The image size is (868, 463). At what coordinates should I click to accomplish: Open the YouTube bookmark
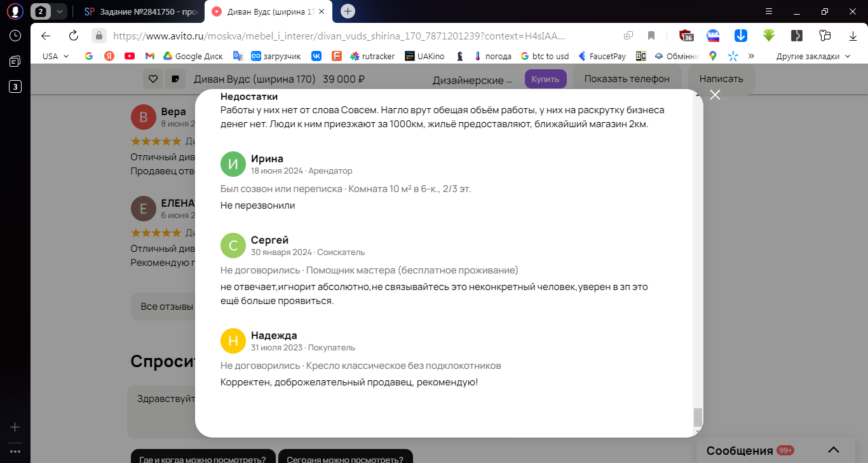click(x=130, y=56)
